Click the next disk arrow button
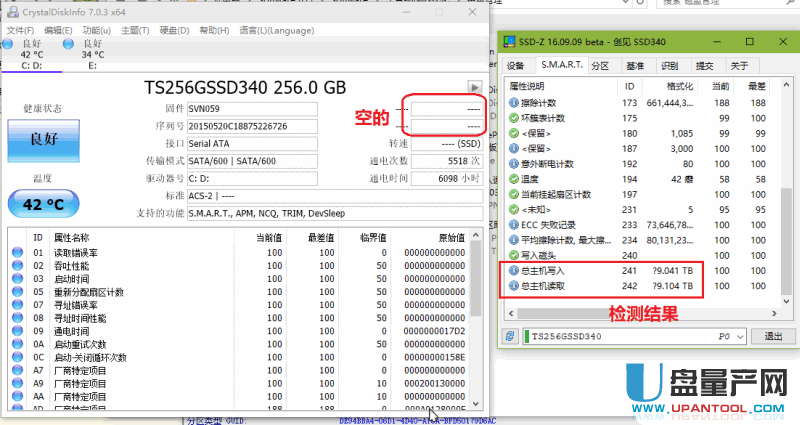This screenshot has width=800, height=425. 476,87
